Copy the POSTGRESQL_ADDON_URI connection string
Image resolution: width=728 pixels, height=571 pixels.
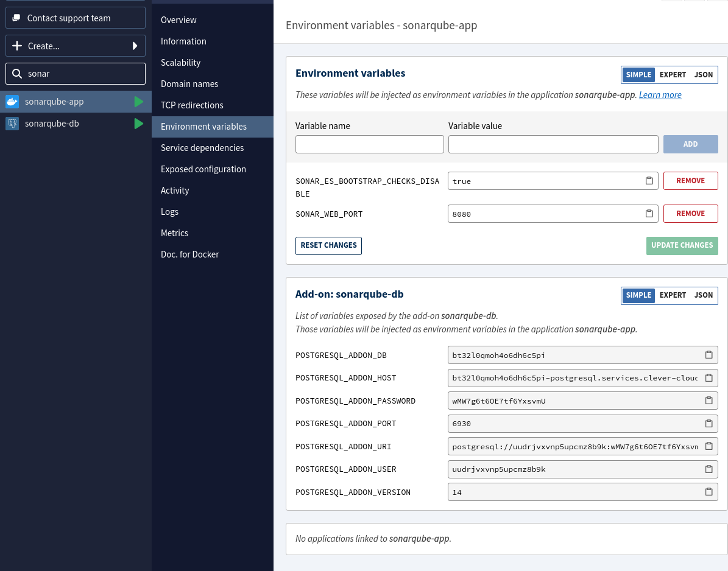point(709,446)
